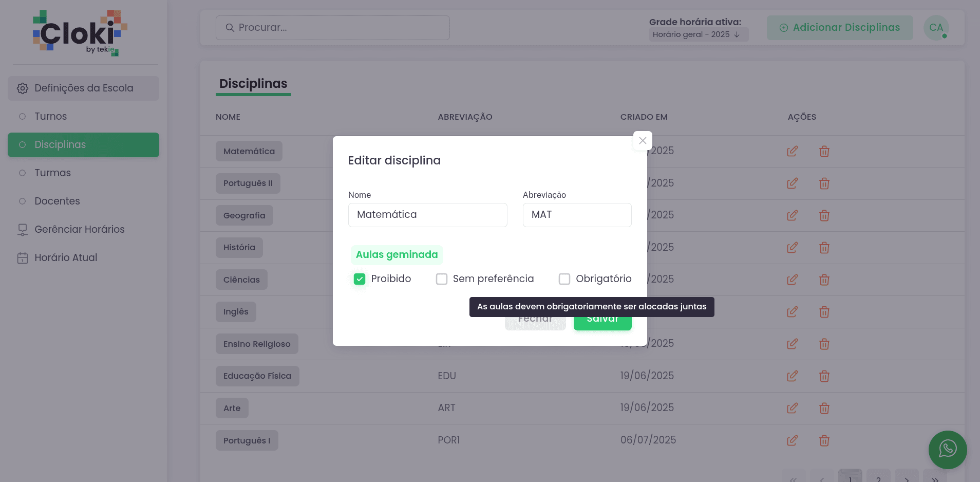Navigate to Docentes in the sidebar

(57, 201)
